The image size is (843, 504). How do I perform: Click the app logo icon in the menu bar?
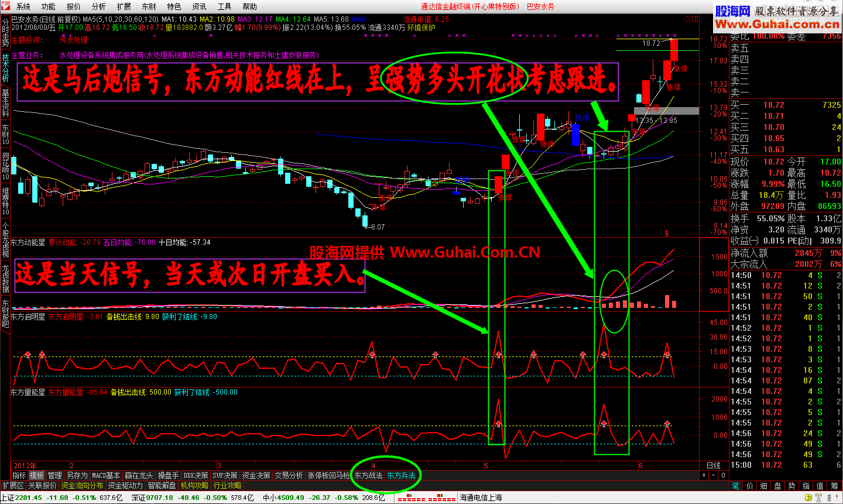tap(6, 6)
